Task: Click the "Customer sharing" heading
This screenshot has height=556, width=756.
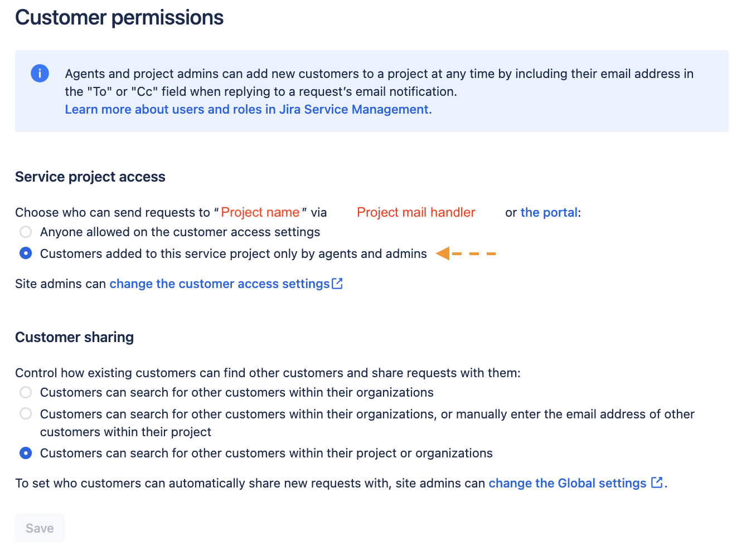Action: (74, 337)
